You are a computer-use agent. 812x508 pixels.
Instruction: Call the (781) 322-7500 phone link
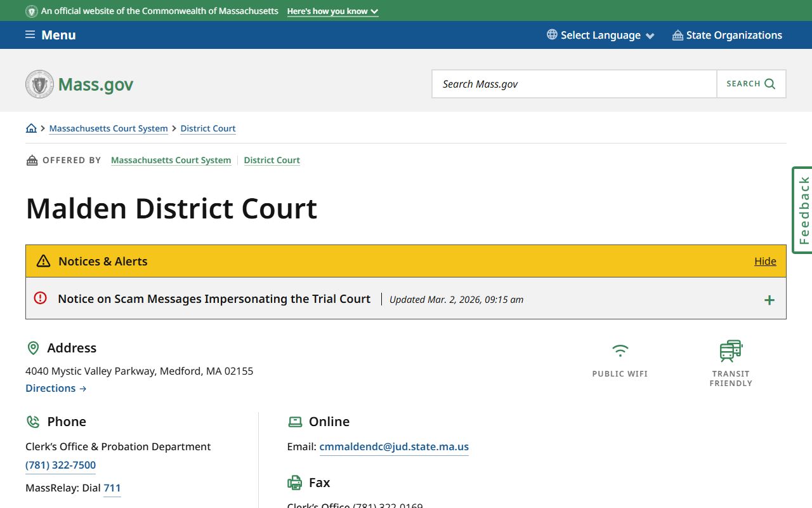tap(60, 465)
